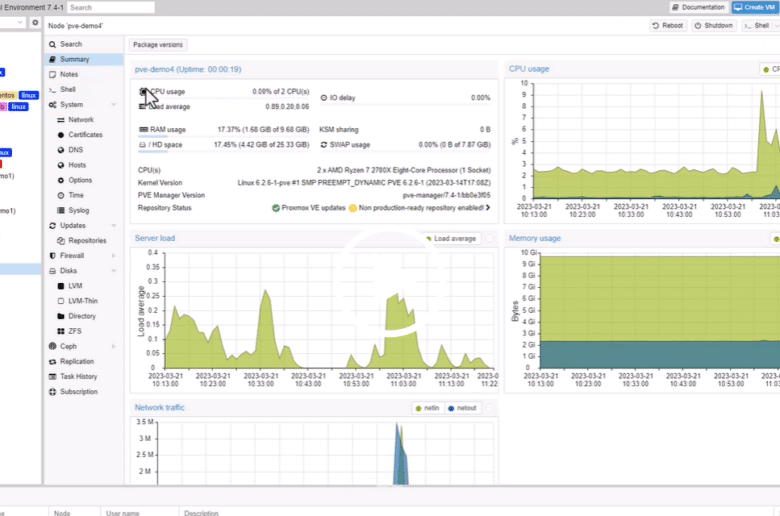Viewport: 780px width, 516px height.
Task: Click the ZFS grid icon
Action: (61, 331)
